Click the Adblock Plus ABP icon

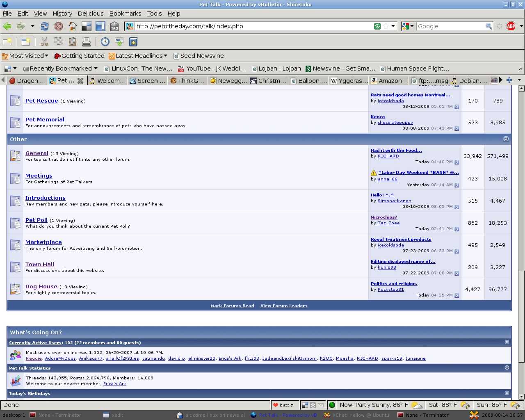click(511, 26)
